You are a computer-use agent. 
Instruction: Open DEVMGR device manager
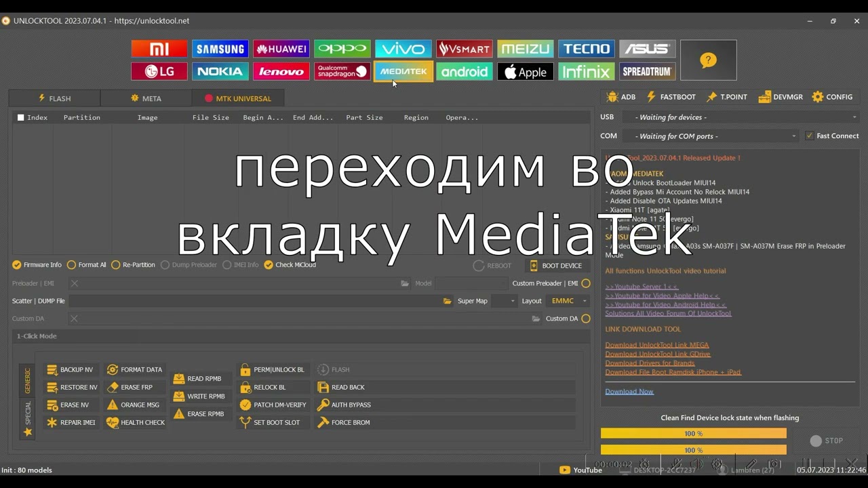[x=781, y=97]
